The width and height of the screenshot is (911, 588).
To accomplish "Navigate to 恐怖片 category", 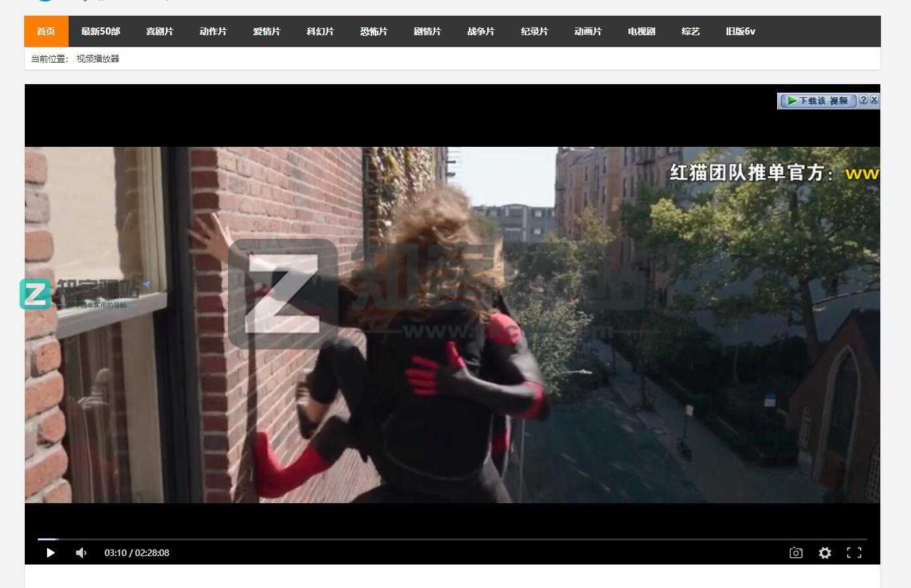I will [x=374, y=31].
